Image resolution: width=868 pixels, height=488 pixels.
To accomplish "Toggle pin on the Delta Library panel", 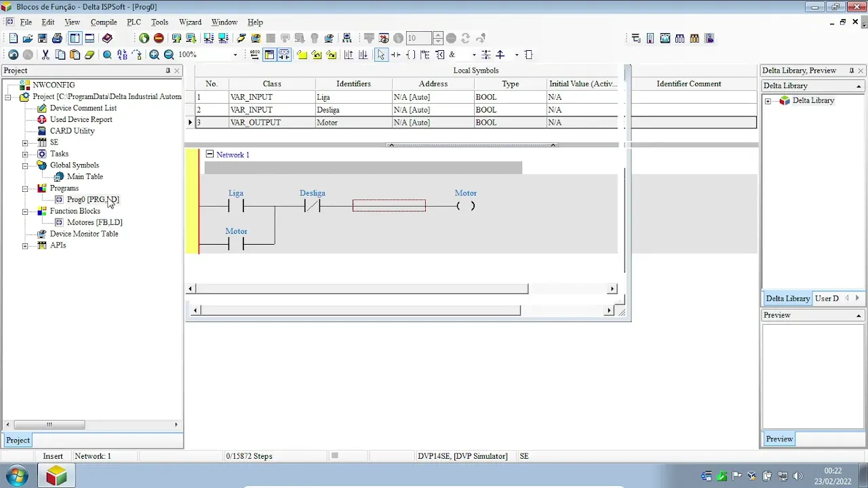I will (852, 70).
